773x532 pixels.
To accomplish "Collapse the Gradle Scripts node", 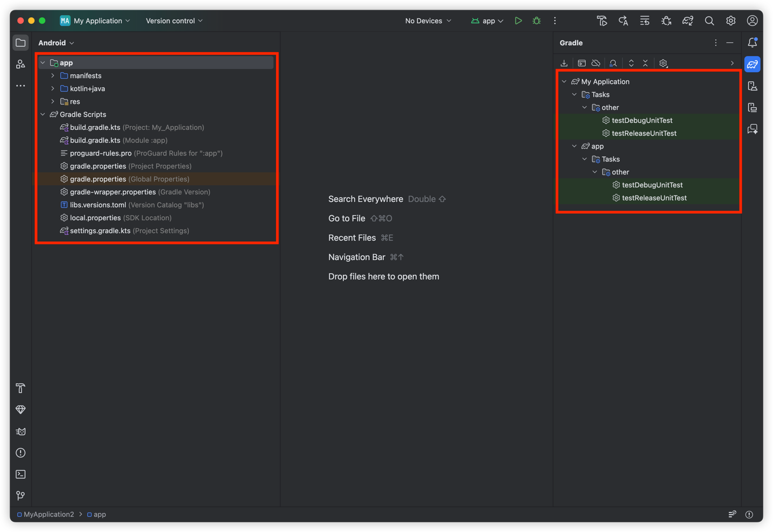I will coord(43,115).
